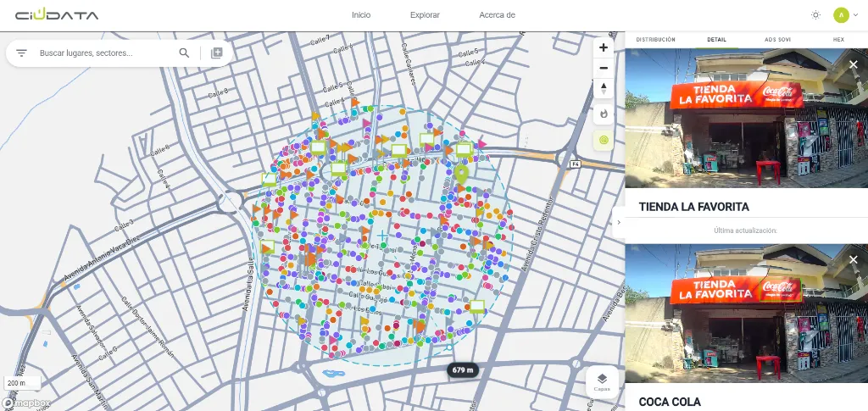This screenshot has height=411, width=868.
Task: Zoom out the map with minus button
Action: (x=604, y=68)
